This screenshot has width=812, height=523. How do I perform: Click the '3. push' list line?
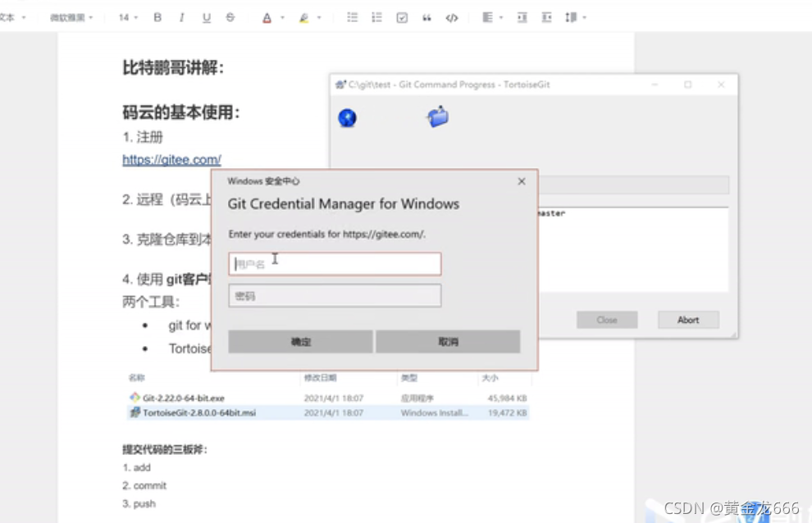coord(139,504)
